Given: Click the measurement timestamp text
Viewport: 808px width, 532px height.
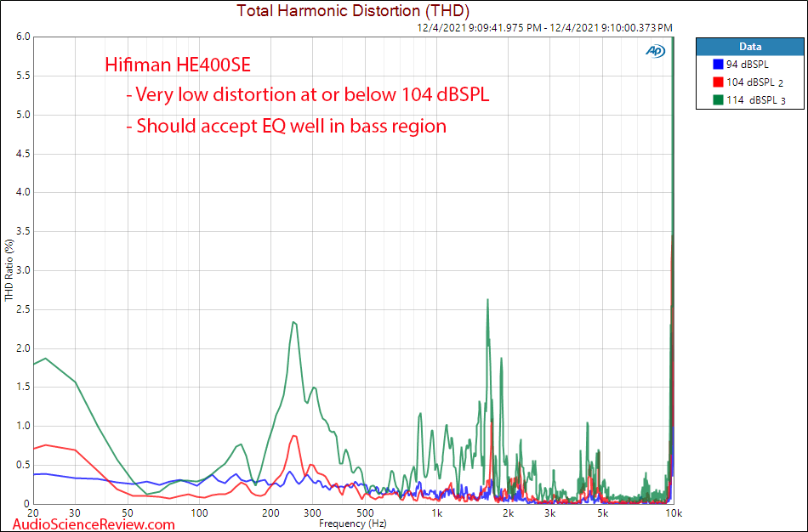Looking at the screenshot, I should coord(544,28).
